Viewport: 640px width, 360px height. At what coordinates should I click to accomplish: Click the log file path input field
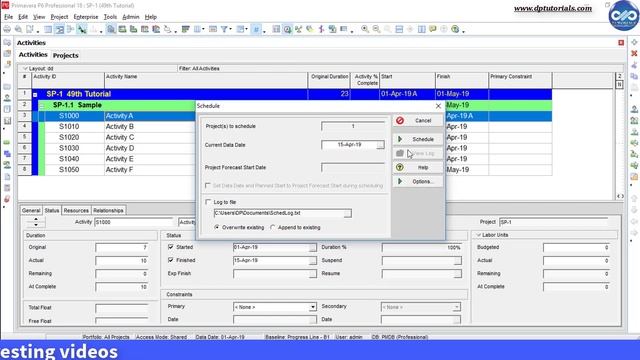[279, 213]
